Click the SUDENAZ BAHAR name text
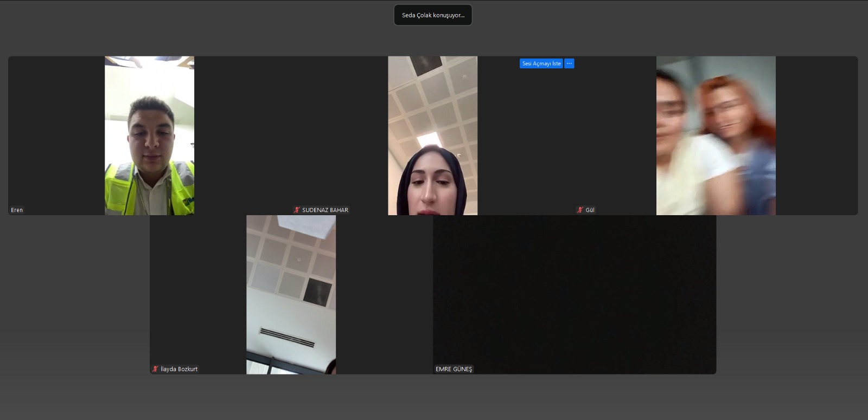 pos(325,210)
